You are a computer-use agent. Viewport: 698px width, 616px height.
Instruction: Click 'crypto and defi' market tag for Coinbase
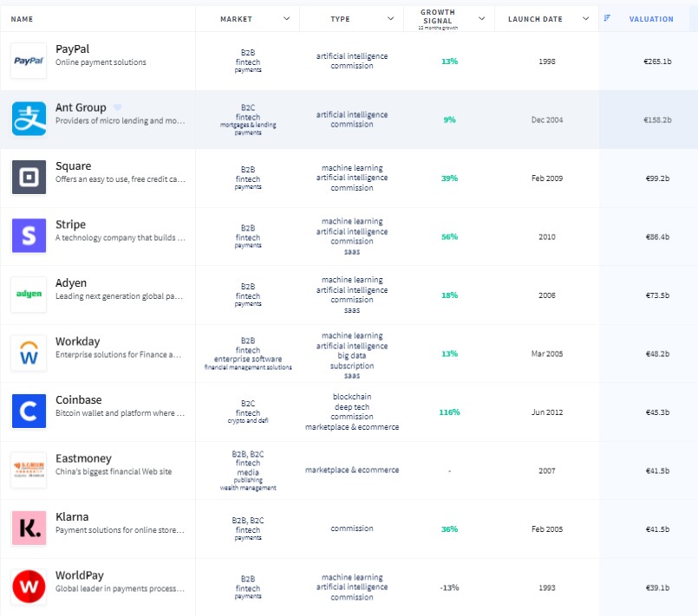pyautogui.click(x=248, y=421)
